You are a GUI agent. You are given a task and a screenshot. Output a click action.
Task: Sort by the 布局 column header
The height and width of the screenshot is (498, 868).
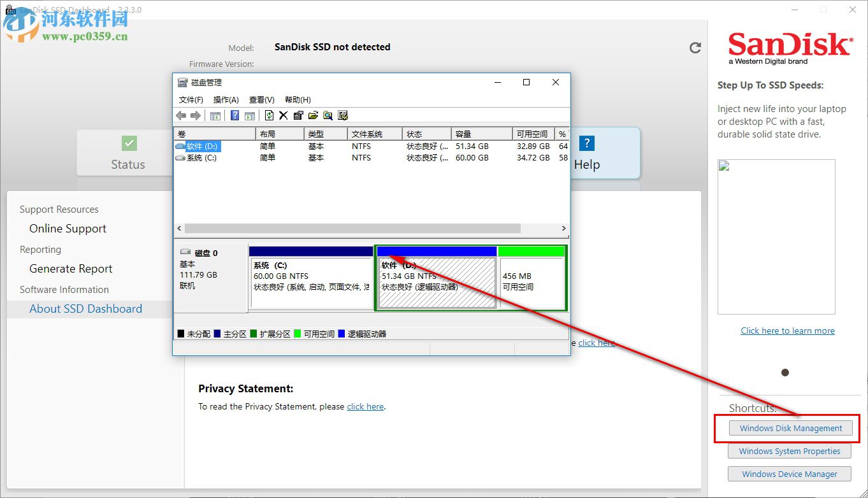click(x=280, y=134)
